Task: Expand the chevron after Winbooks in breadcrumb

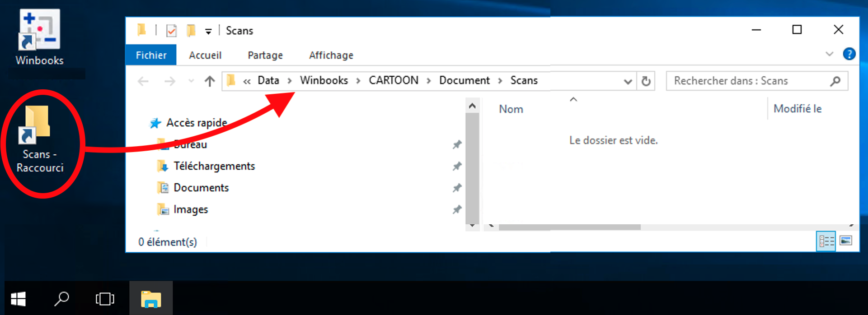Action: click(x=358, y=81)
